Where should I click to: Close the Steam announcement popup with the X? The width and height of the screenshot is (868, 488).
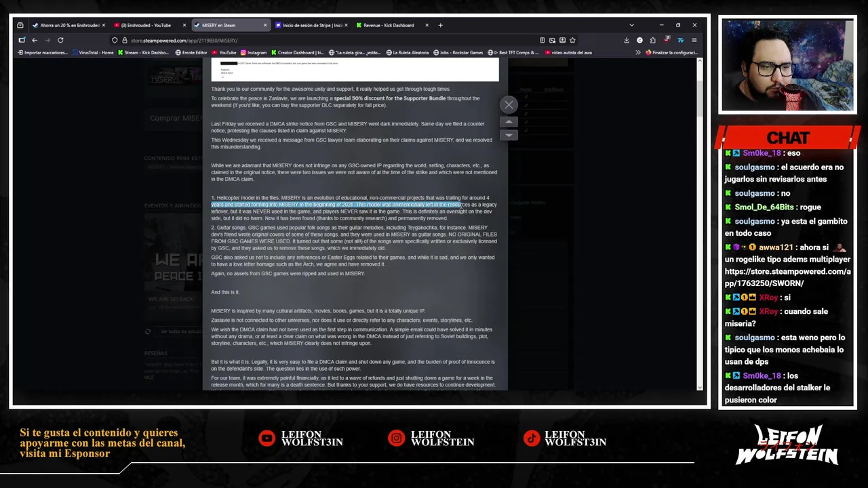click(509, 104)
